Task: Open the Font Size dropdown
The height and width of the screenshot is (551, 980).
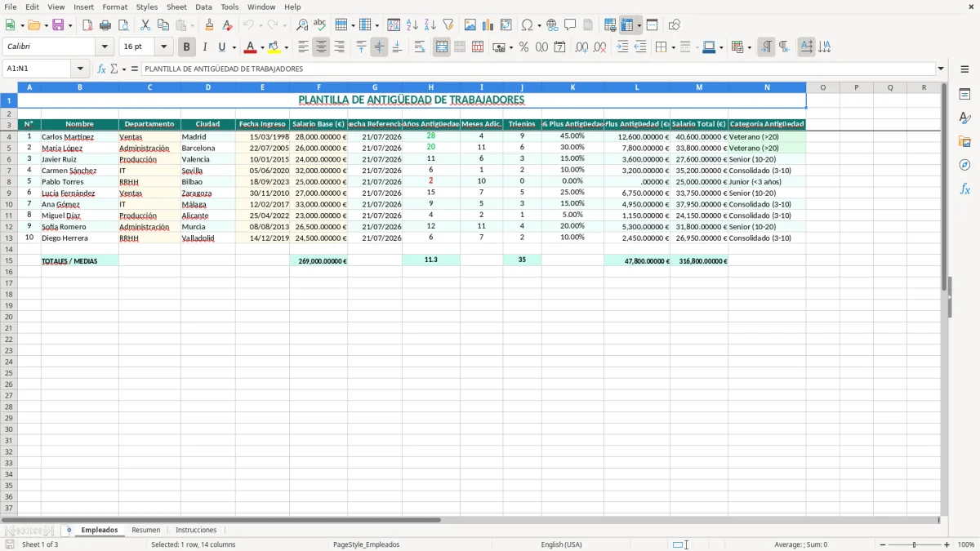Action: click(163, 47)
